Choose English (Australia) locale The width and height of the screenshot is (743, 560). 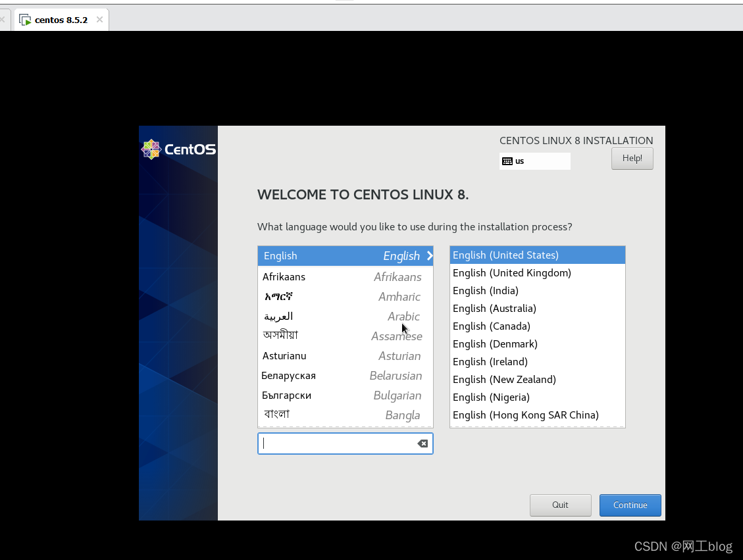538,309
